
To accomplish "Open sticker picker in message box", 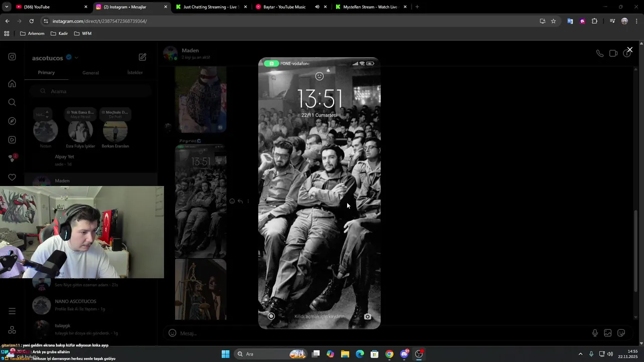I will tap(621, 333).
